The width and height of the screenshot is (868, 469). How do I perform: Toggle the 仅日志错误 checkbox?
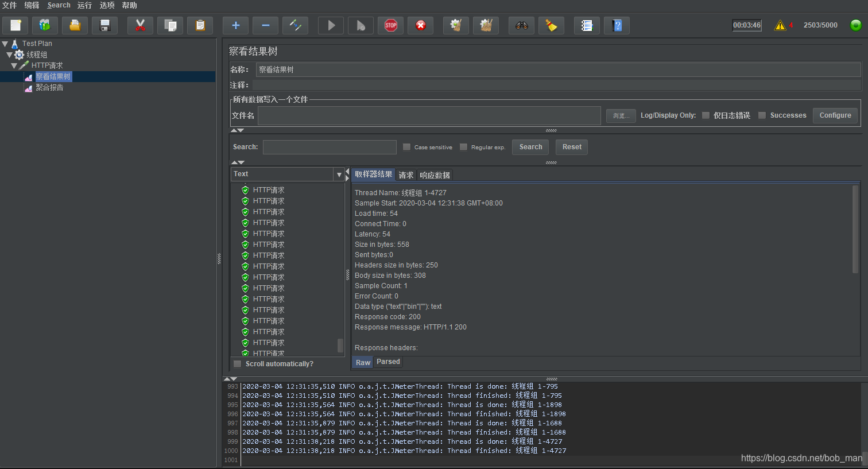coord(706,115)
